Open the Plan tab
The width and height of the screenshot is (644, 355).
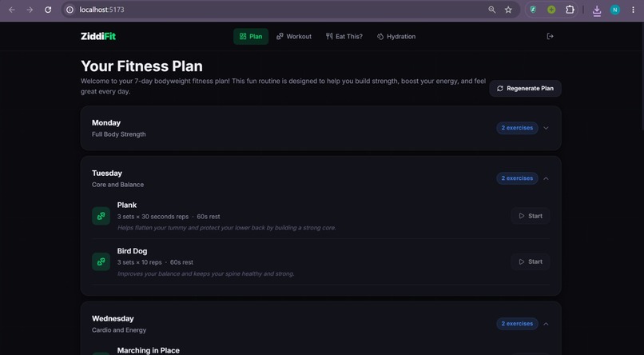[x=251, y=37]
